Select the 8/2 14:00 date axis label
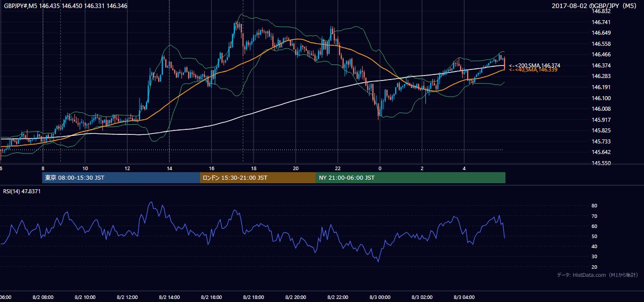644x302 pixels. pyautogui.click(x=169, y=297)
